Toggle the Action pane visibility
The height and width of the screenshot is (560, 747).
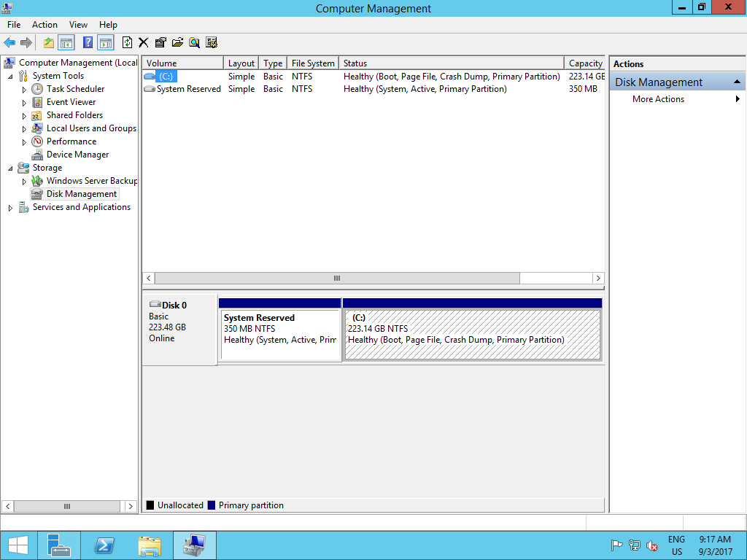click(x=106, y=42)
